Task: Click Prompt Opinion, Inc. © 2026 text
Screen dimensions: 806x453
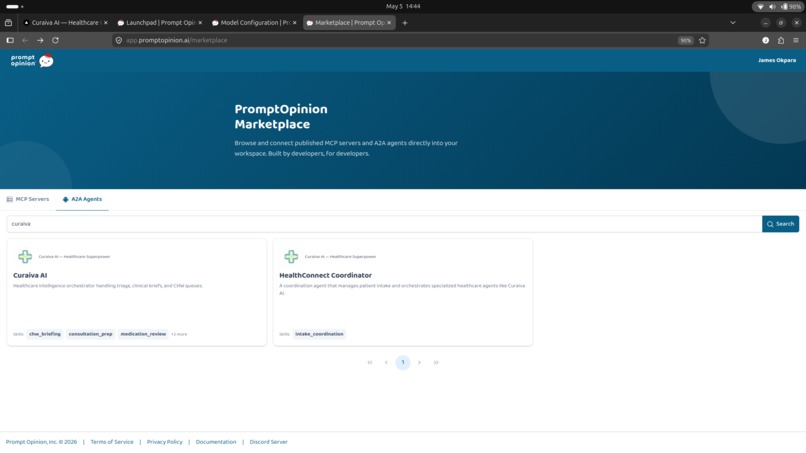Action: pos(41,442)
